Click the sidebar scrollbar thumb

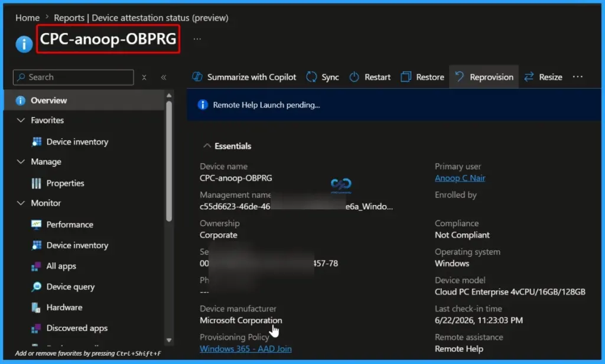[x=168, y=161]
